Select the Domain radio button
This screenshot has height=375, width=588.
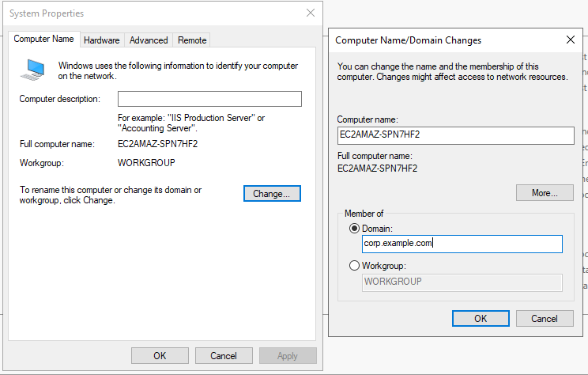354,228
